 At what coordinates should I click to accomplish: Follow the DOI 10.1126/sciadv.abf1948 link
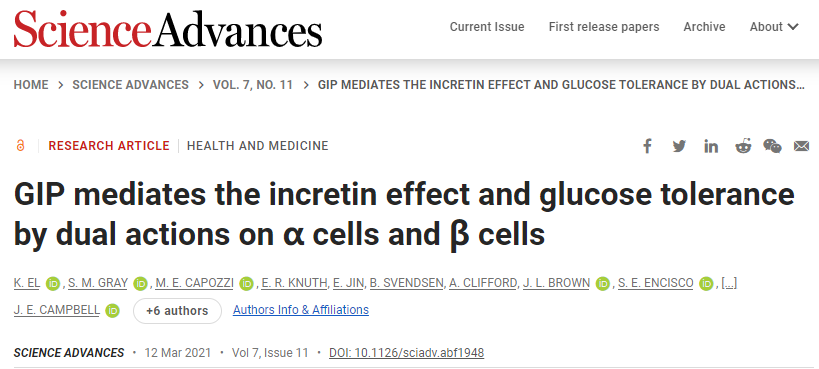pyautogui.click(x=406, y=353)
